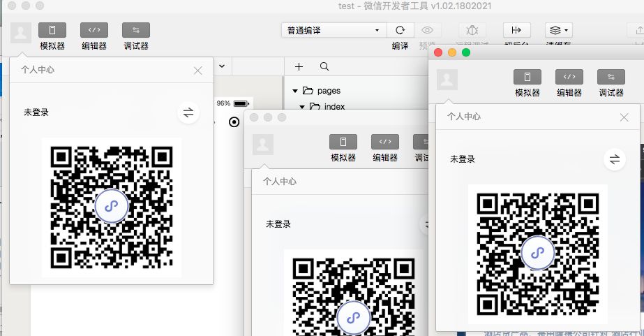Close the 个人中心 popup in the main window

[x=197, y=71]
